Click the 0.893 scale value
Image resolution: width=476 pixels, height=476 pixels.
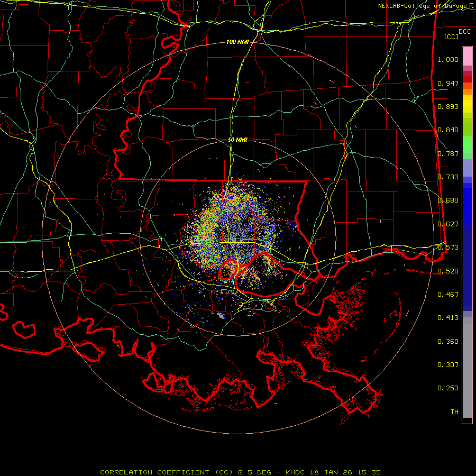pyautogui.click(x=448, y=106)
